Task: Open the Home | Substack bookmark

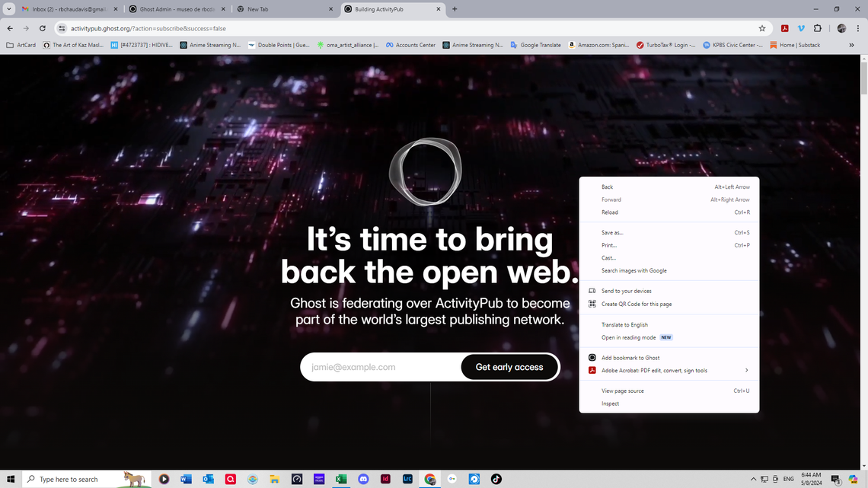Action: point(795,45)
